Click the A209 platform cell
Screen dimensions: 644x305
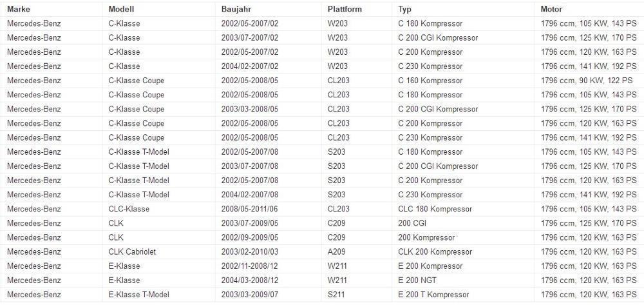coord(337,251)
